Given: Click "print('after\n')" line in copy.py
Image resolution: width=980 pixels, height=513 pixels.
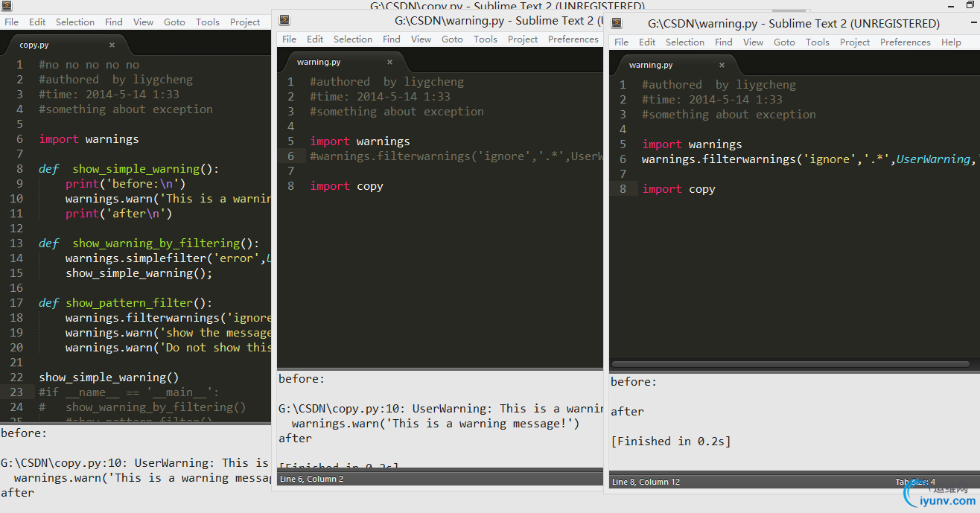Looking at the screenshot, I should click(118, 214).
